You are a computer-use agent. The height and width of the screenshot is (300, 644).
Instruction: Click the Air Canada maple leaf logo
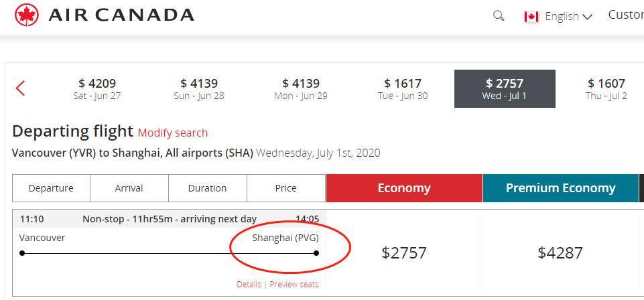pyautogui.click(x=27, y=15)
